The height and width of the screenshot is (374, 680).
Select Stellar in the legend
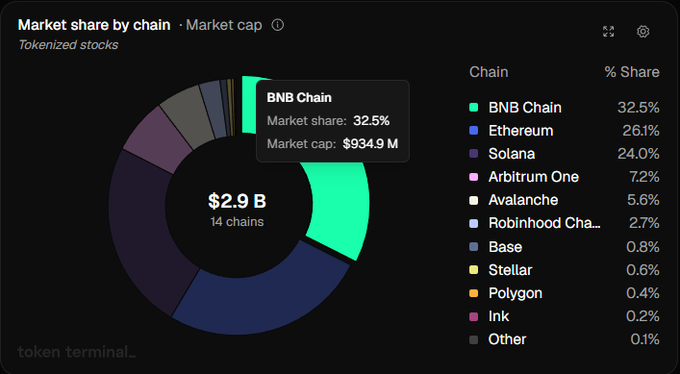(x=510, y=270)
